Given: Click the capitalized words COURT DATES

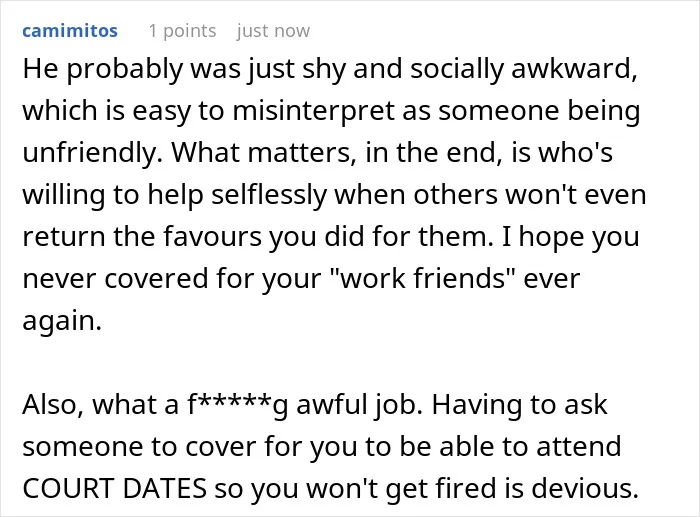Looking at the screenshot, I should tap(115, 488).
